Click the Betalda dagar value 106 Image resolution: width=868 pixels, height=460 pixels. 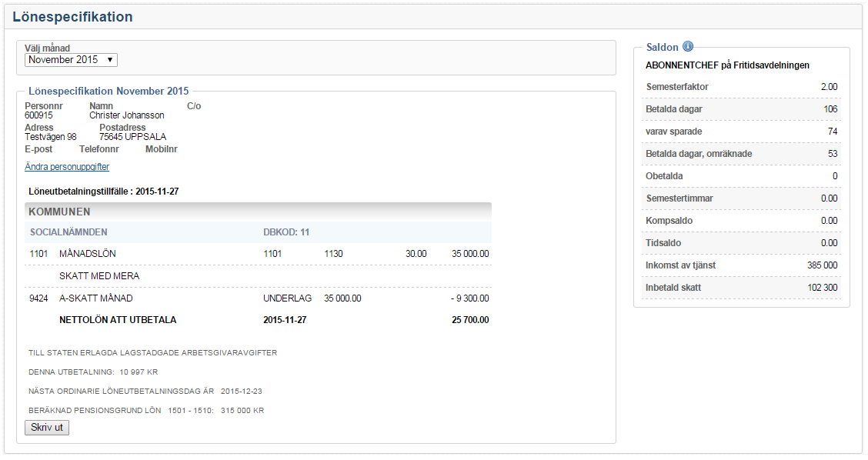[830, 109]
